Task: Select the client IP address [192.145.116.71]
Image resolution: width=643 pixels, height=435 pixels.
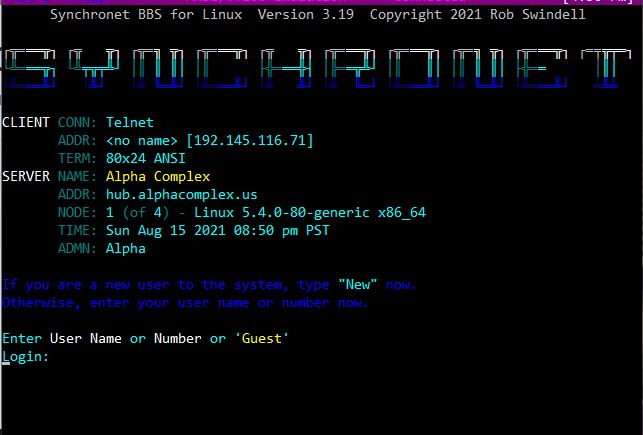Action: [x=250, y=141]
